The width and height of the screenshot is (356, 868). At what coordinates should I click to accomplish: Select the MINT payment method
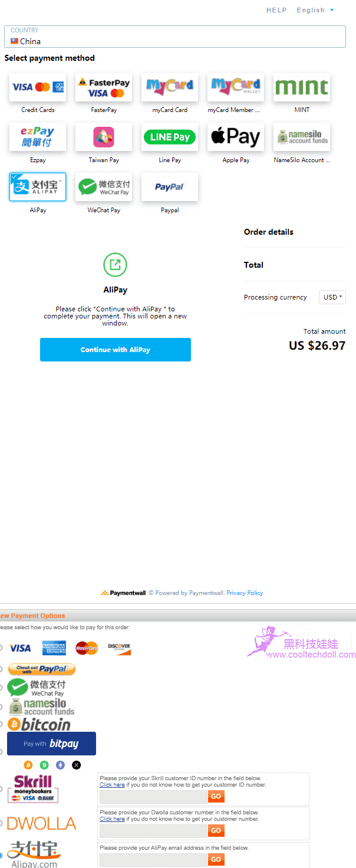point(302,87)
